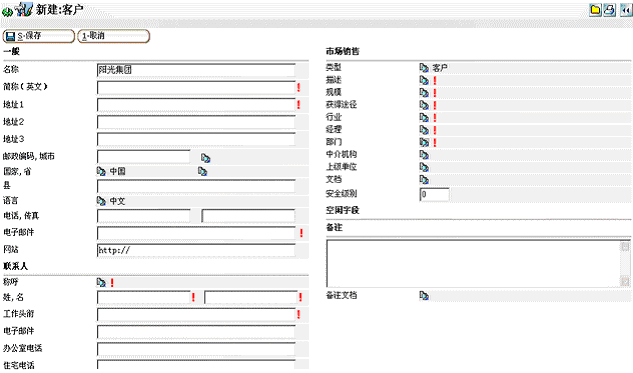
Task: Click the 安全级别 field showing 0
Action: [x=434, y=195]
